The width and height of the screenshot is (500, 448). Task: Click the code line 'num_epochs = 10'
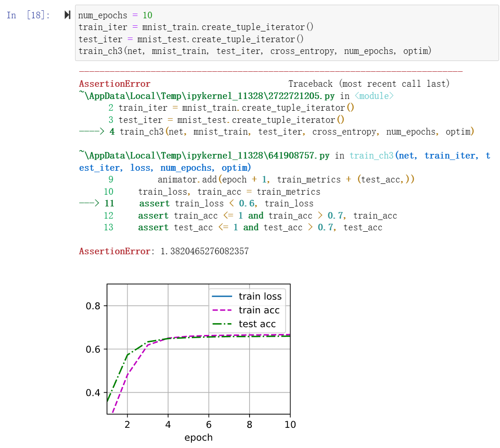tap(115, 15)
